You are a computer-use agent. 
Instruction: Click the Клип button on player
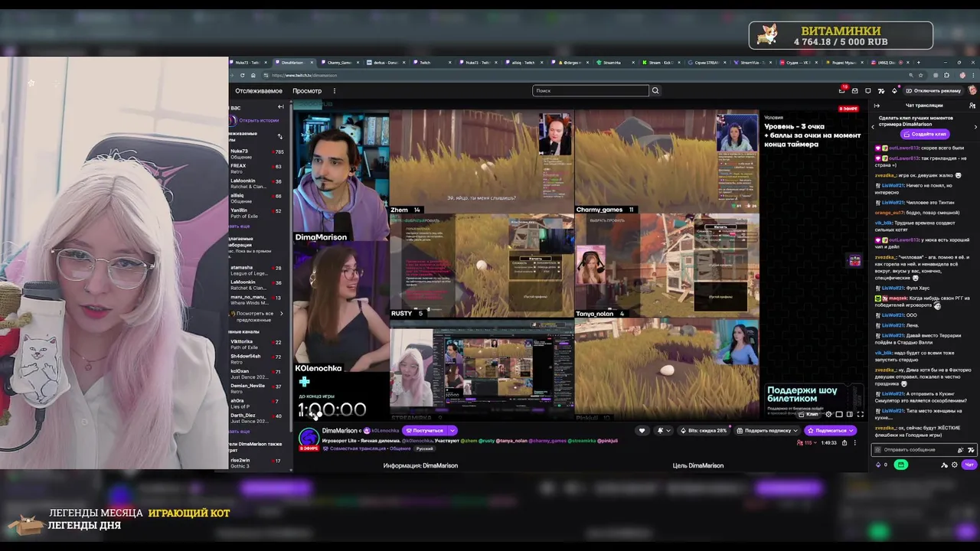[809, 414]
